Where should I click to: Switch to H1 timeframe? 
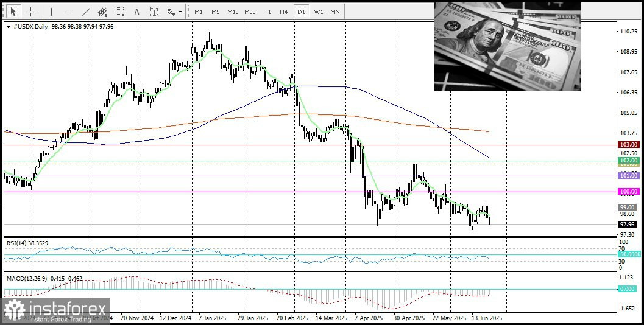tap(267, 12)
